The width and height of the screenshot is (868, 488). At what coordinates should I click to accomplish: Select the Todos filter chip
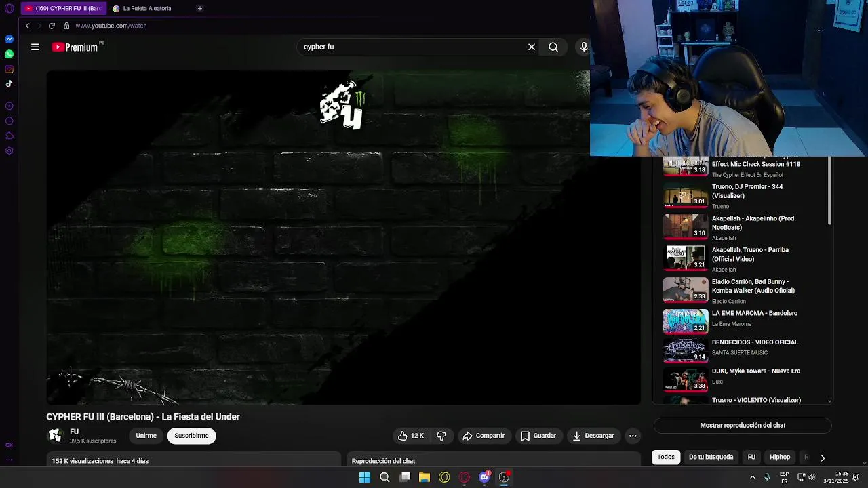coord(666,457)
